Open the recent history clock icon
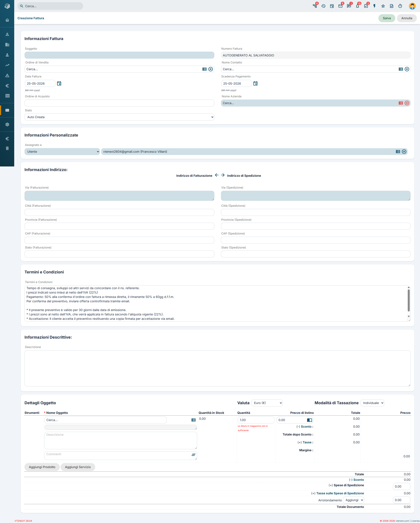The height and width of the screenshot is (523, 420). [x=323, y=6]
